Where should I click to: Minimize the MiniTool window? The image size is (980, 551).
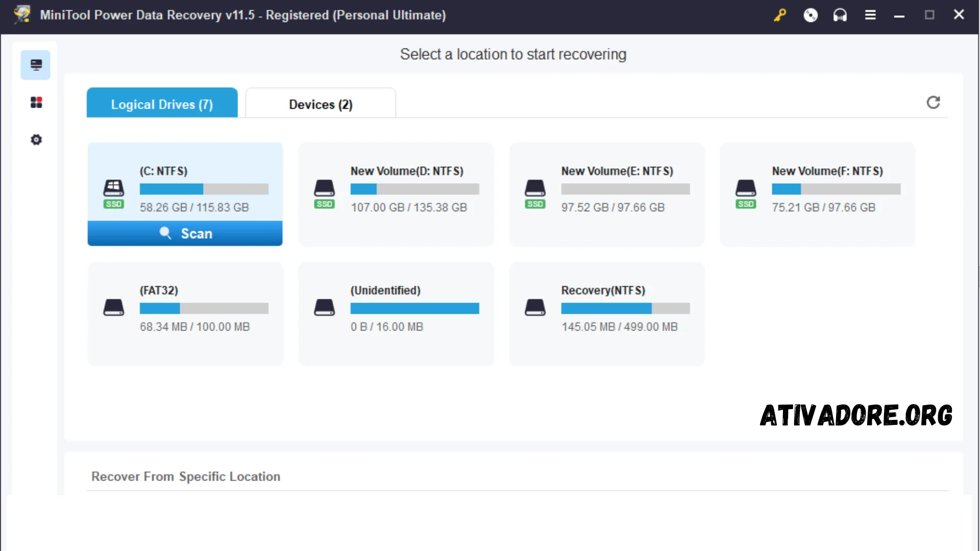pos(899,15)
